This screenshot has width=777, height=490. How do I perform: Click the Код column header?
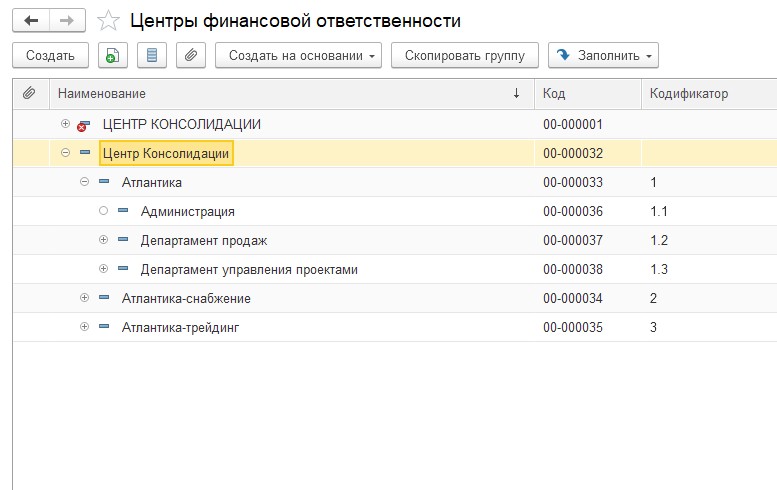(586, 94)
